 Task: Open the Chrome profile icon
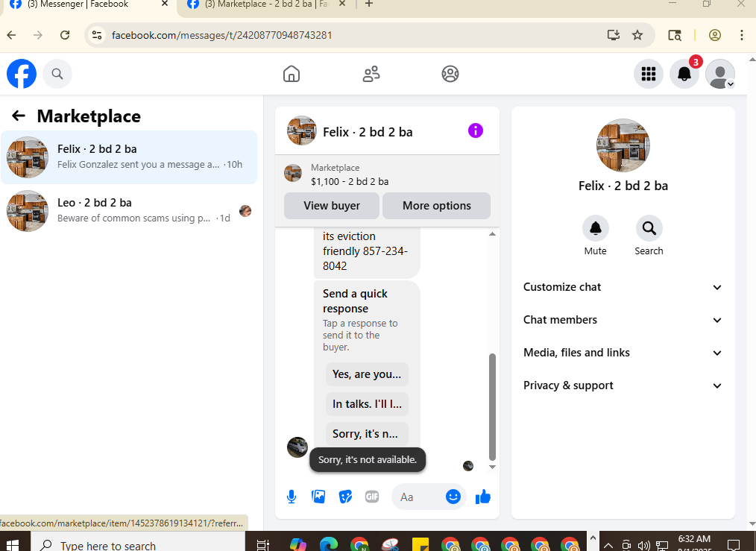click(x=714, y=35)
